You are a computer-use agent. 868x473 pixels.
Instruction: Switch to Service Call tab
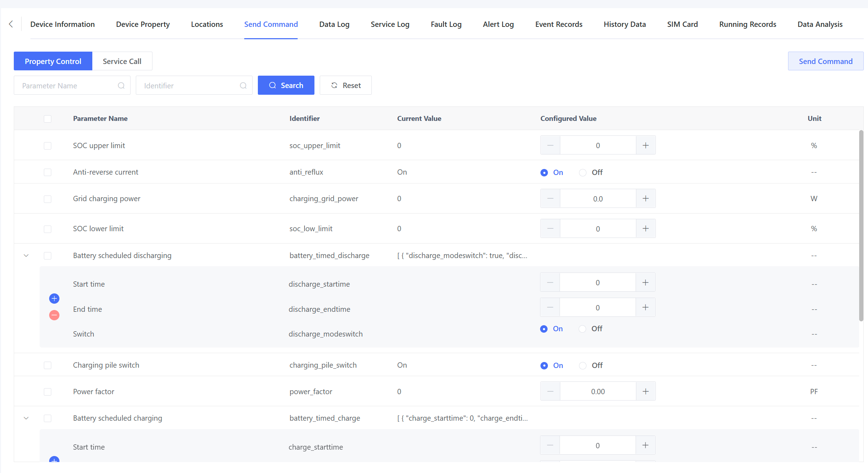pos(122,61)
